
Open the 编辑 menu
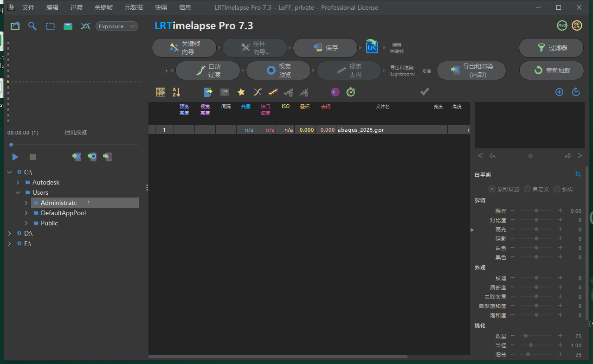coord(52,7)
